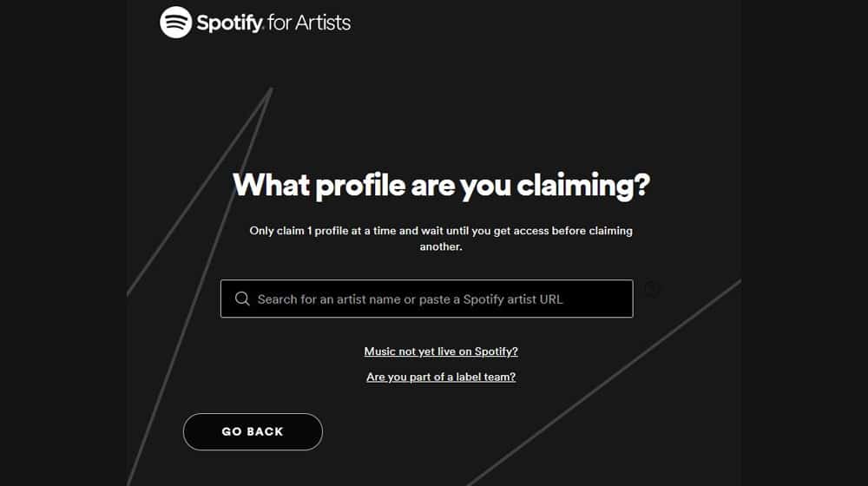Click the round Spotify logo icon
This screenshot has width=868, height=486.
click(x=175, y=23)
